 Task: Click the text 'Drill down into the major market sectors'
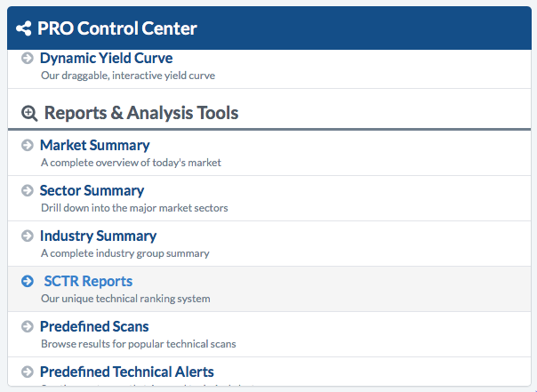pos(134,208)
